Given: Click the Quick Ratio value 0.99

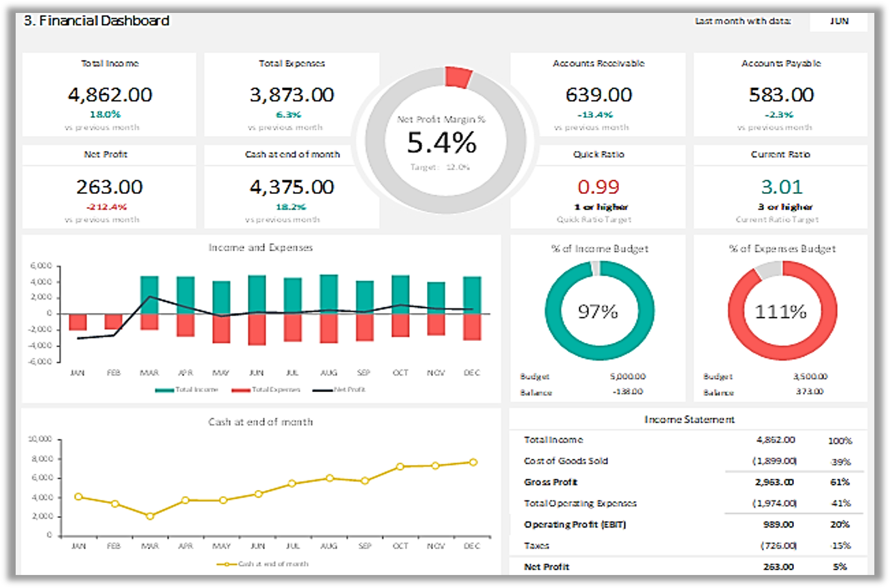Looking at the screenshot, I should tap(599, 186).
